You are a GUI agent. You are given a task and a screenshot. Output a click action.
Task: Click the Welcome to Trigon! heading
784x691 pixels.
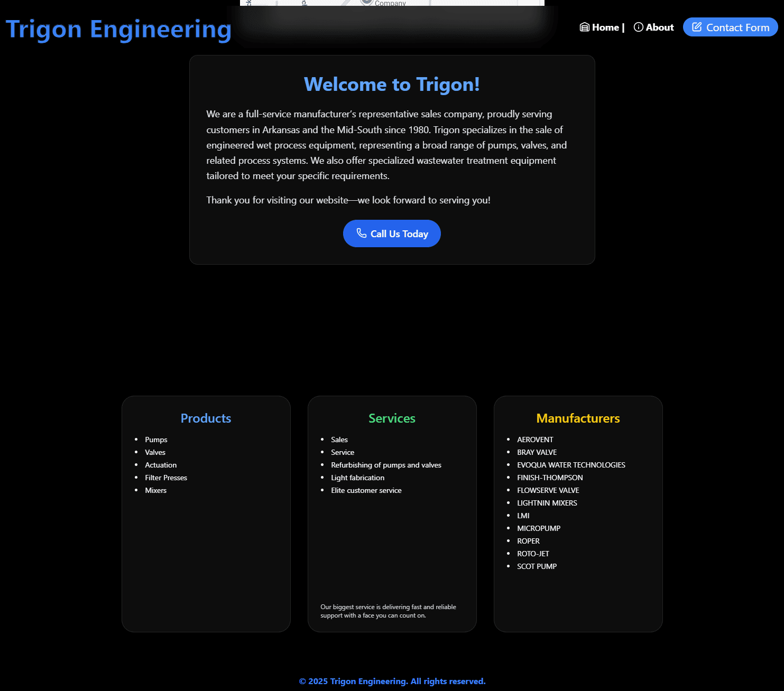392,85
